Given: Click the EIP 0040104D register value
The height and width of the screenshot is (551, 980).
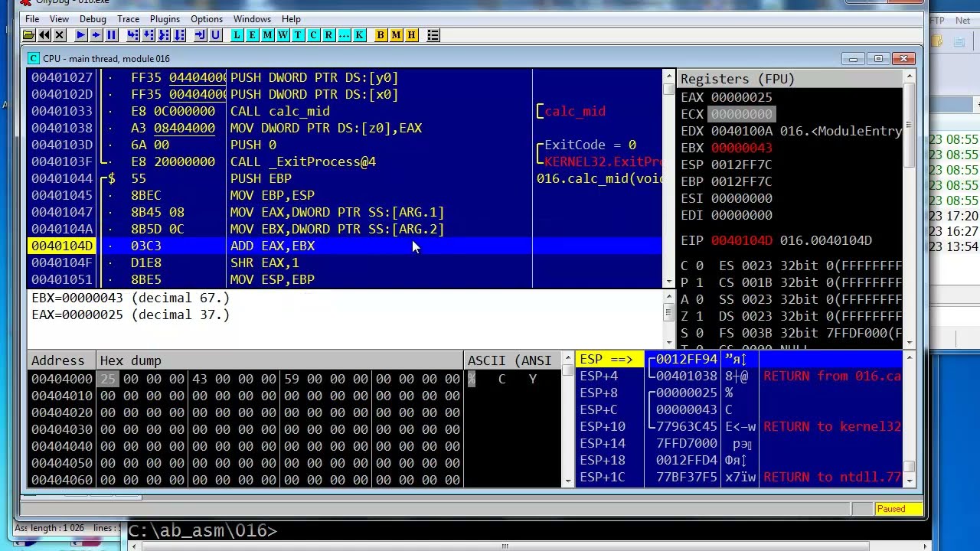Looking at the screenshot, I should coord(741,240).
